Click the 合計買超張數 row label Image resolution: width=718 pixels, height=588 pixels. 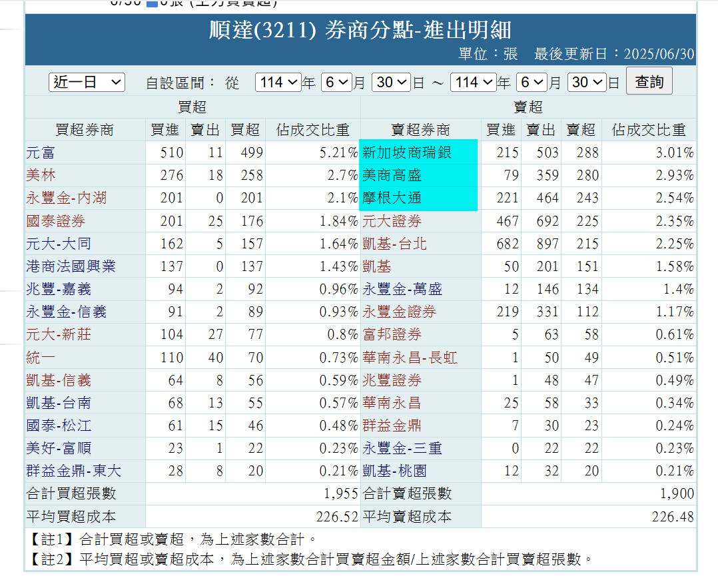click(x=71, y=493)
